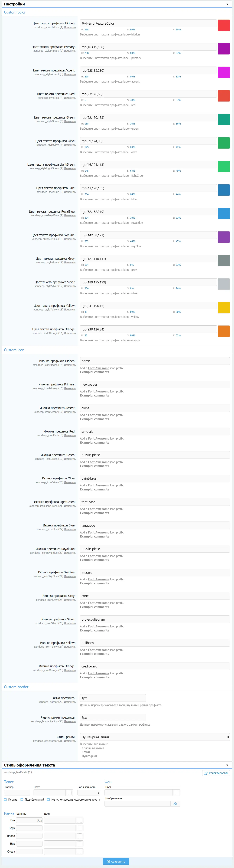Click Изменить link for xendeep_styleOlive

(x=70, y=145)
